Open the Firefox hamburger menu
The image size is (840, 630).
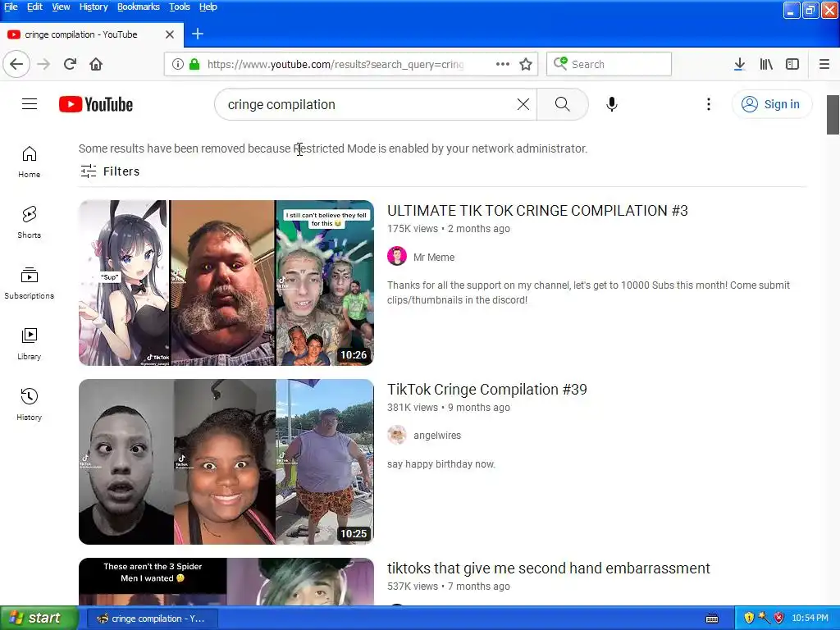(824, 64)
